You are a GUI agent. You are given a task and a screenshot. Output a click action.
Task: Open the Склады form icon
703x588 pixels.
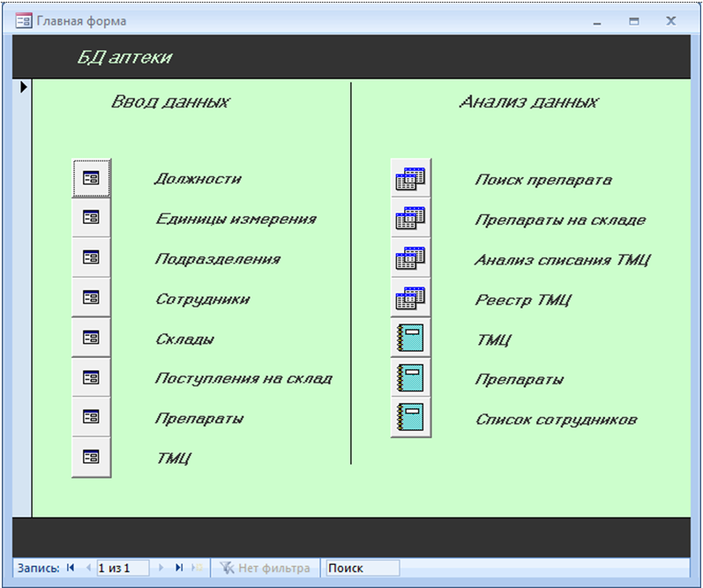pos(91,337)
